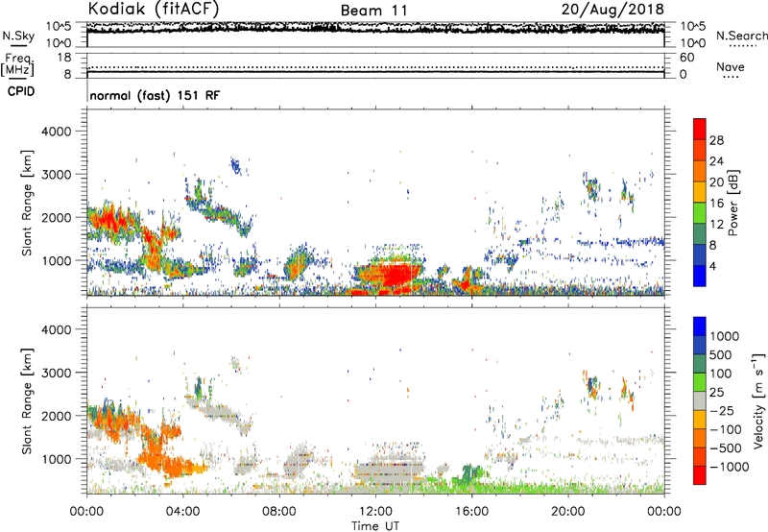Click '4000' on the power panel range axis

(x=57, y=132)
